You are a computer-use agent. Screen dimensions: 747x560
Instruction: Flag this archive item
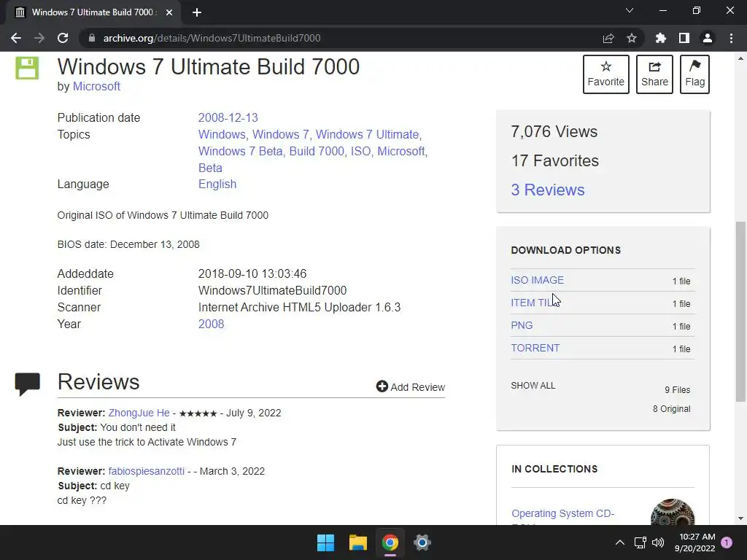pos(694,74)
